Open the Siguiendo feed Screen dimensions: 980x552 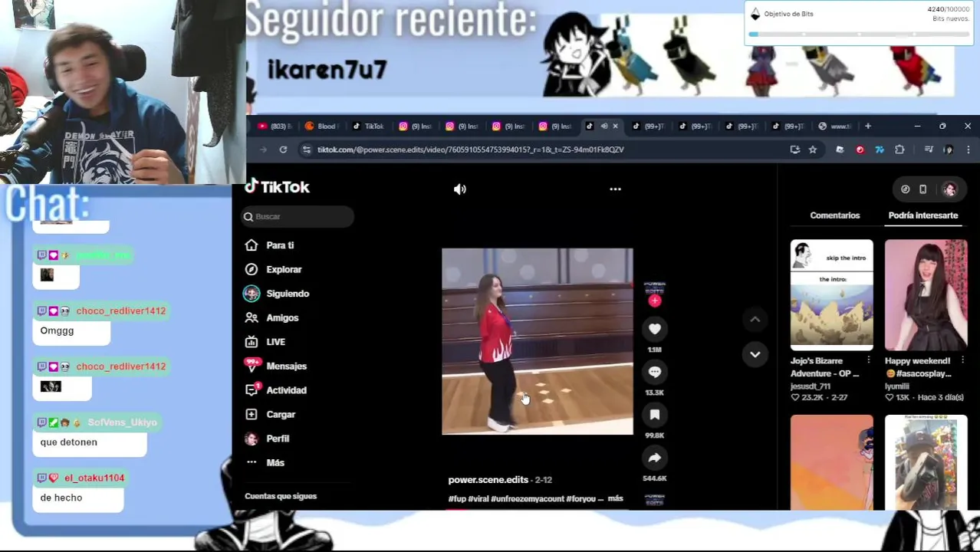pos(288,294)
